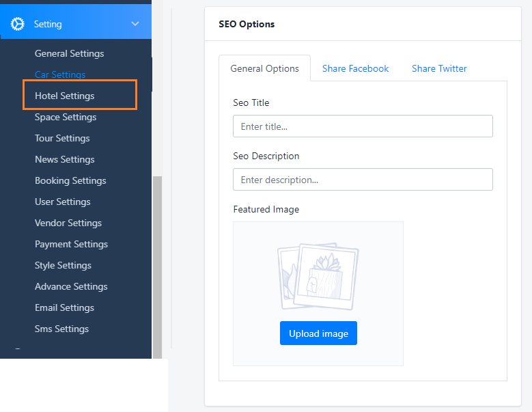Viewport: 532px width, 412px height.
Task: Select Hotel Settings in sidebar
Action: [x=65, y=96]
